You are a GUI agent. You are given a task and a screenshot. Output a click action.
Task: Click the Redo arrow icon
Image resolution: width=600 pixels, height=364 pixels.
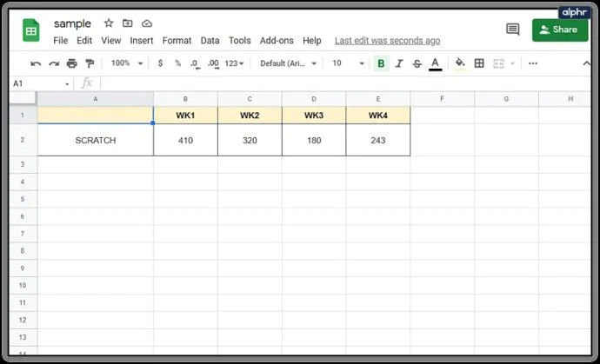[54, 63]
